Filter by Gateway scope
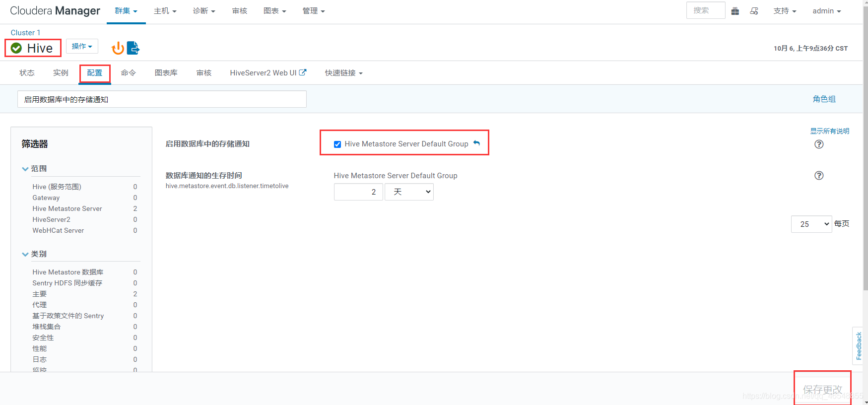The image size is (868, 405). click(46, 198)
